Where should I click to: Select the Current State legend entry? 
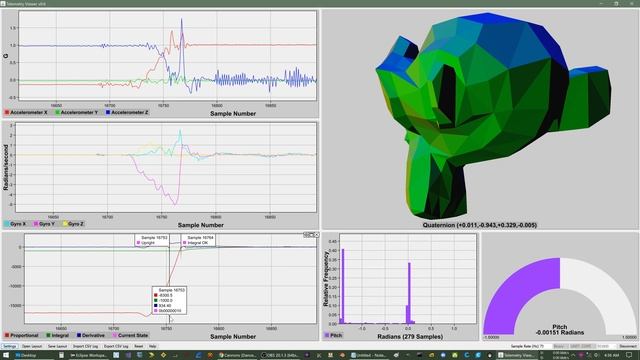pyautogui.click(x=130, y=335)
